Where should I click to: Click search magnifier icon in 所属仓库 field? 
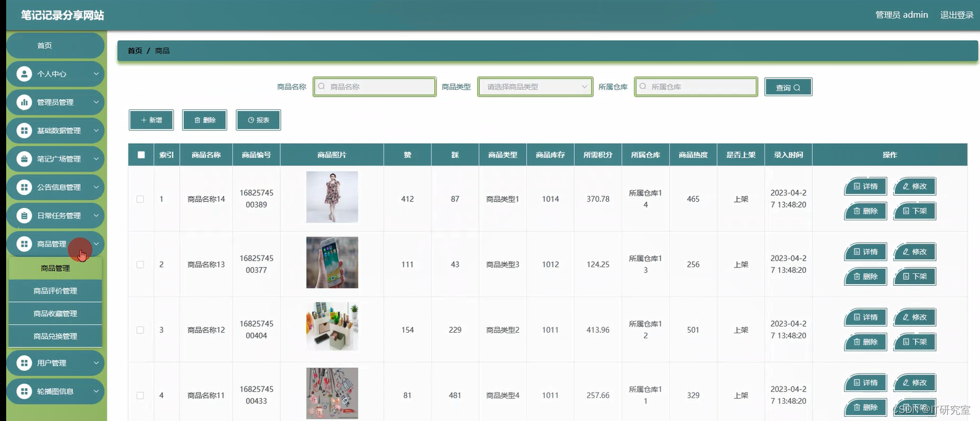pos(643,86)
